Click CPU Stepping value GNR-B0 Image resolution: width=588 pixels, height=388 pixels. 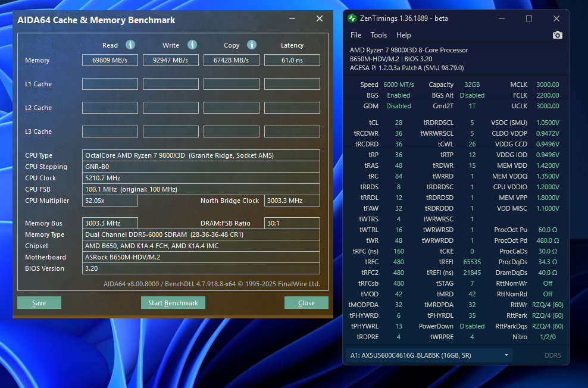(x=201, y=167)
